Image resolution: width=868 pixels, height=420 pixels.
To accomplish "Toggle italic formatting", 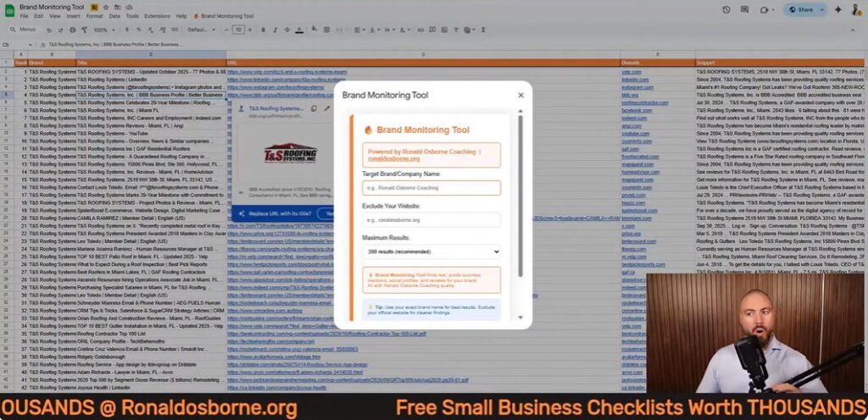I will [275, 30].
